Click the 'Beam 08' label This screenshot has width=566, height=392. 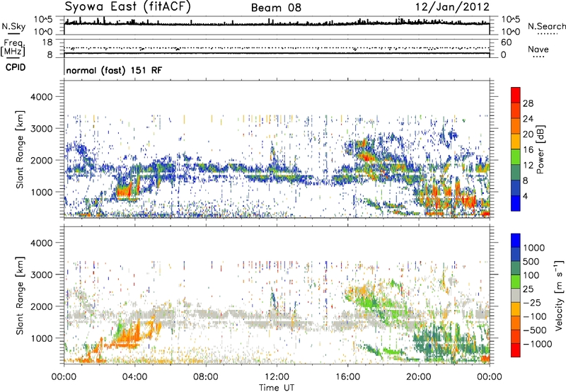276,8
